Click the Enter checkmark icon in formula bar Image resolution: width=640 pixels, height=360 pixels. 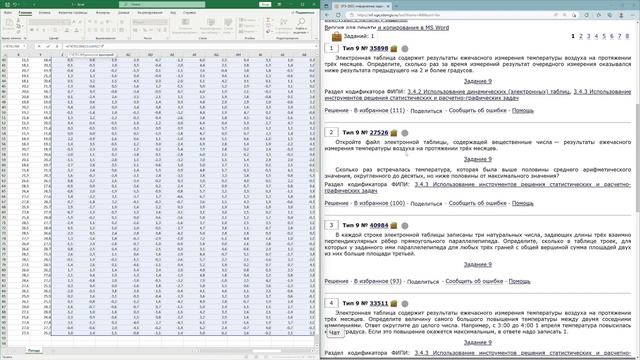pos(48,47)
